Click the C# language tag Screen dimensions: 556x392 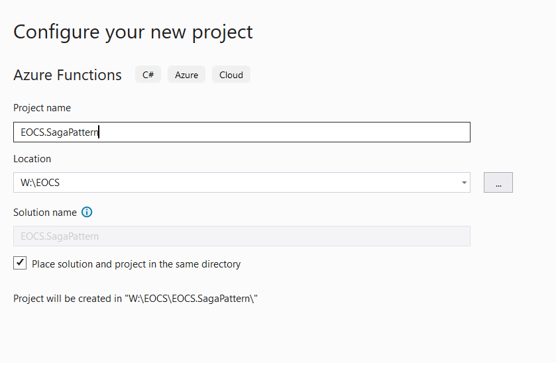click(148, 74)
